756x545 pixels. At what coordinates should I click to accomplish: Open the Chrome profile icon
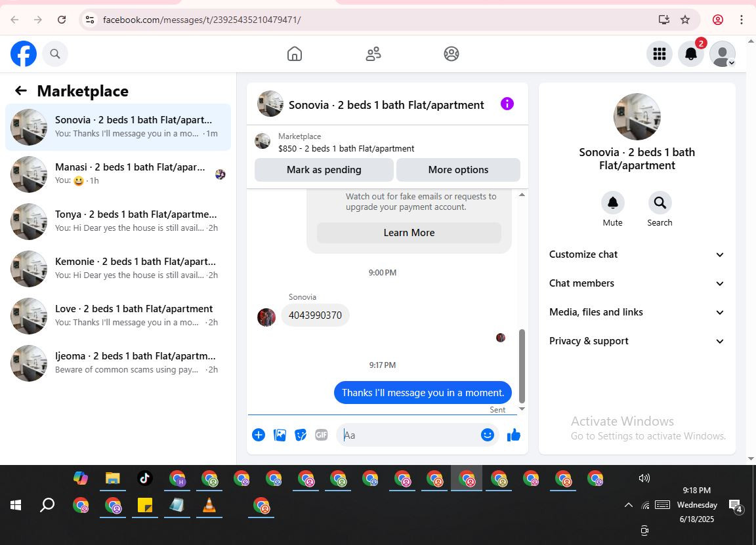(717, 20)
